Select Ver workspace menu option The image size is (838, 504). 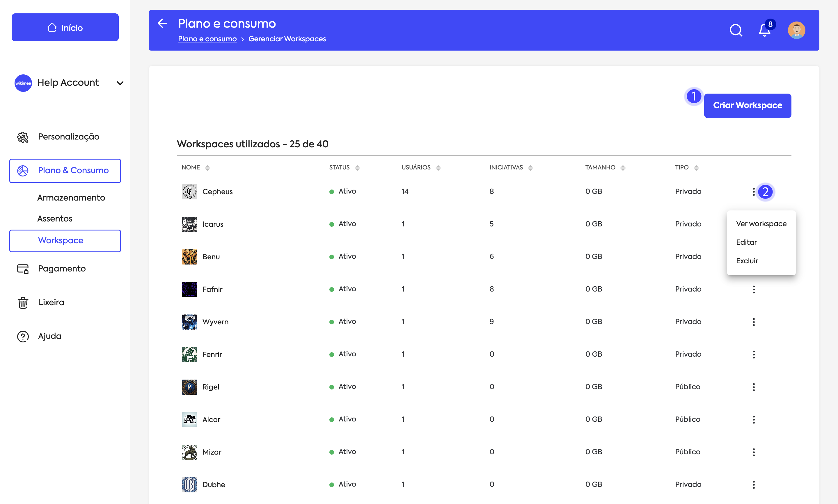click(761, 224)
